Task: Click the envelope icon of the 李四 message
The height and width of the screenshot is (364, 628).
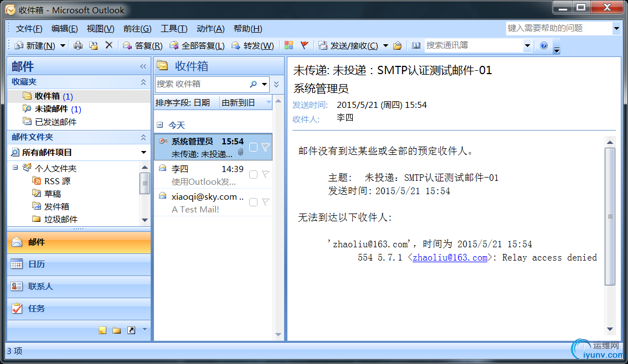Action: (163, 168)
